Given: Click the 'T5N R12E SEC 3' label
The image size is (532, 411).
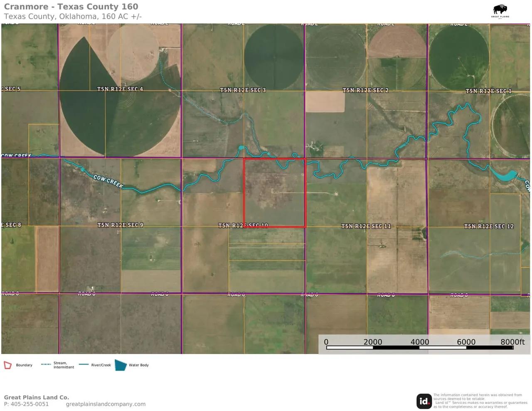Looking at the screenshot, I should coord(243,90).
